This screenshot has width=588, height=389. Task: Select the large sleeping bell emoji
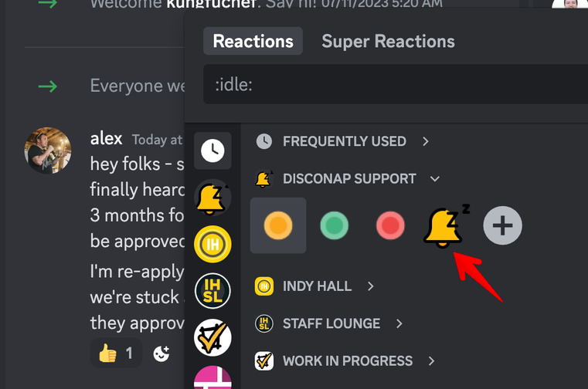[x=447, y=226]
